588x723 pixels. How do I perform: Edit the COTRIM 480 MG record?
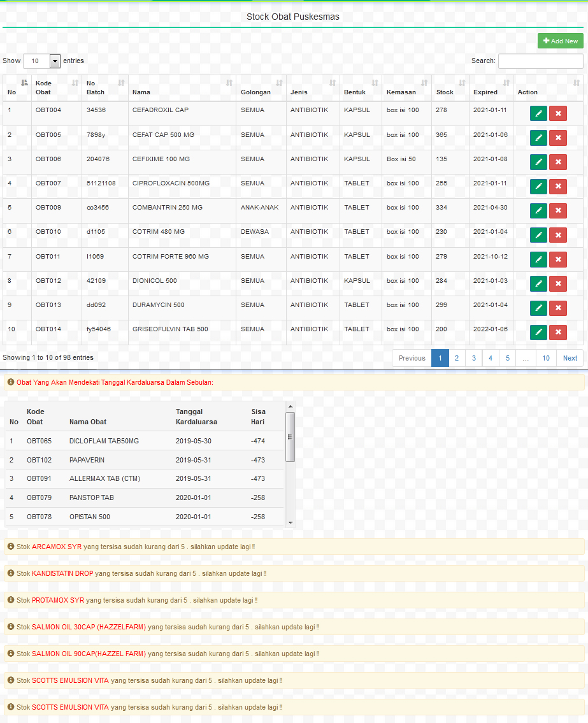(538, 235)
